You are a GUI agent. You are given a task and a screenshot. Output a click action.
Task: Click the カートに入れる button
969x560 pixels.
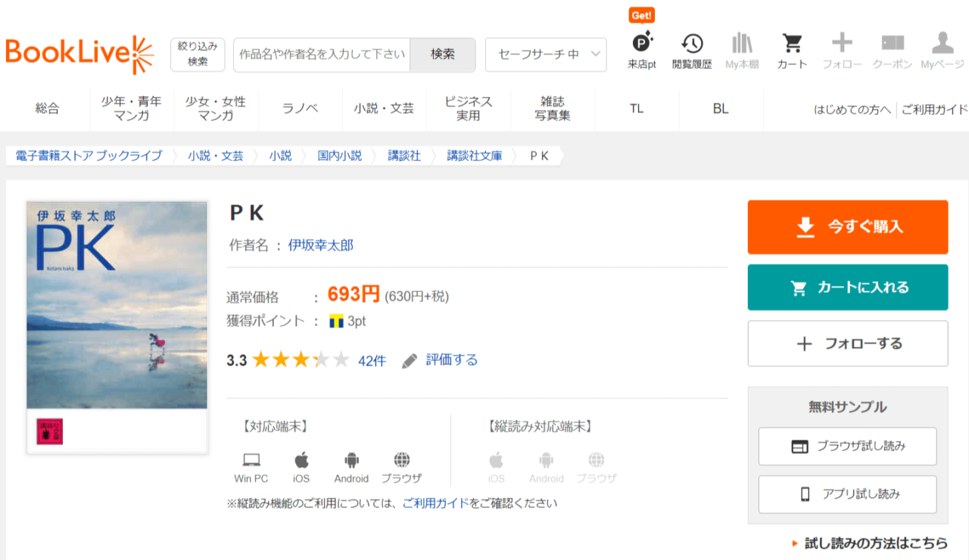pyautogui.click(x=848, y=288)
